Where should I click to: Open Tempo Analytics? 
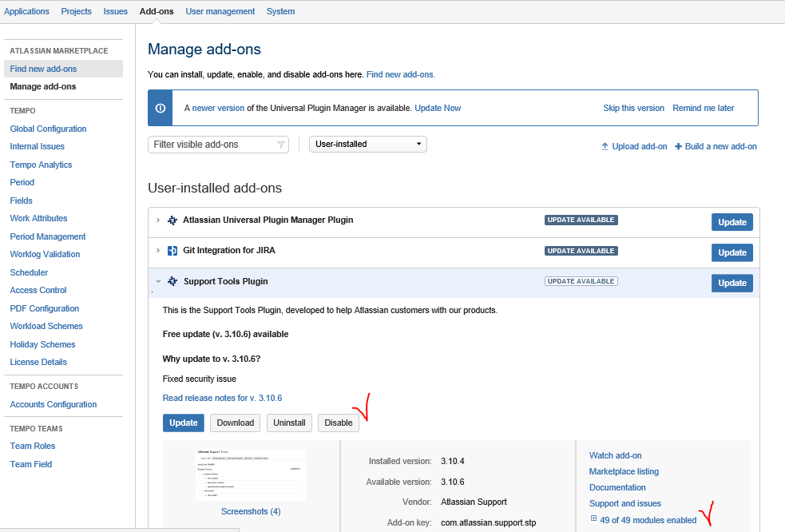click(x=41, y=165)
